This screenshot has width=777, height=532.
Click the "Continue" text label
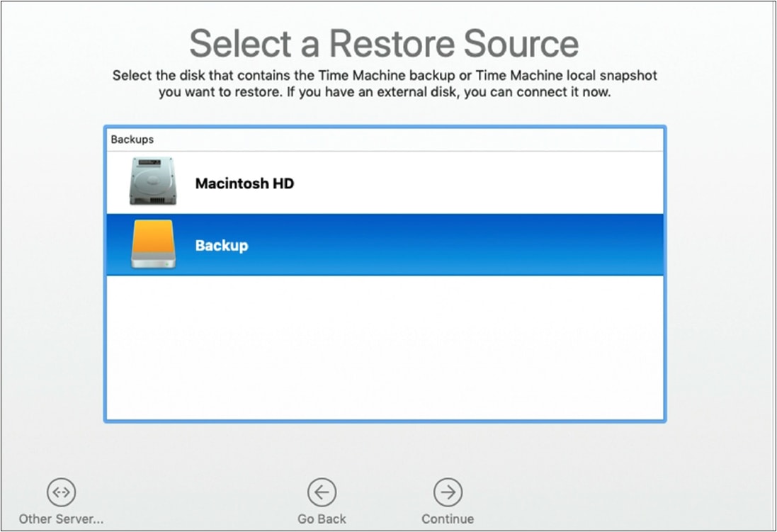pyautogui.click(x=448, y=519)
